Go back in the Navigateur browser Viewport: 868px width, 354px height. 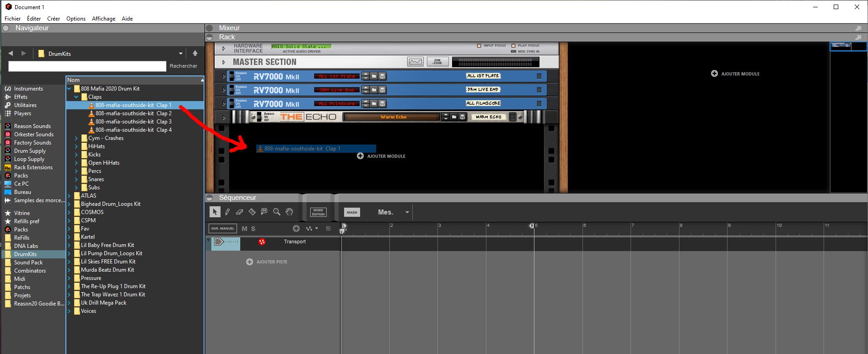point(11,54)
